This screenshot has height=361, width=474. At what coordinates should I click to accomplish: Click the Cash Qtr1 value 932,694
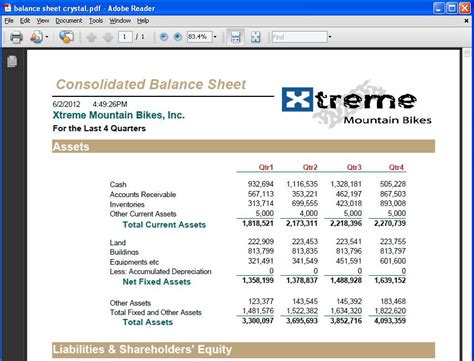point(261,184)
